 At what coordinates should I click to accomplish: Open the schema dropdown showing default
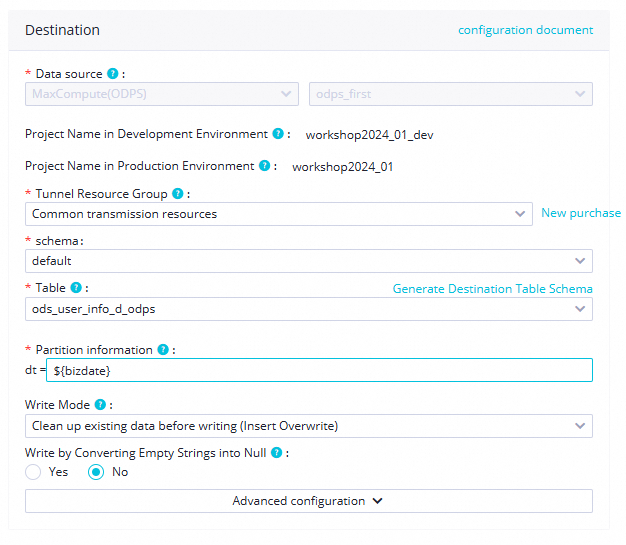(308, 261)
